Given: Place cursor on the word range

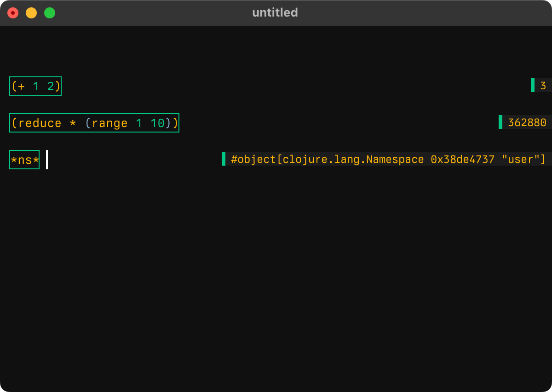Looking at the screenshot, I should pos(109,123).
